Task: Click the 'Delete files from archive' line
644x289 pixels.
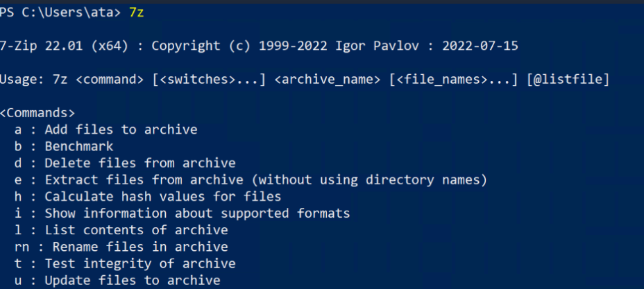Action: pyautogui.click(x=139, y=164)
